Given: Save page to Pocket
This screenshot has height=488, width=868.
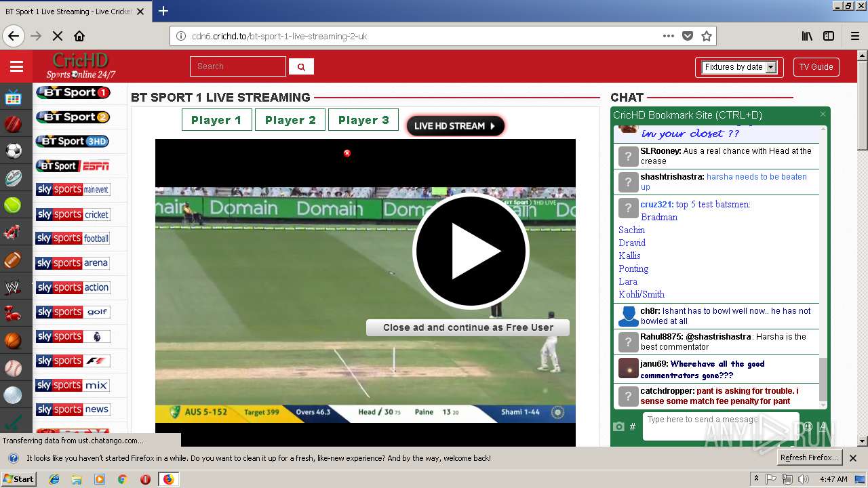Looking at the screenshot, I should tap(688, 36).
